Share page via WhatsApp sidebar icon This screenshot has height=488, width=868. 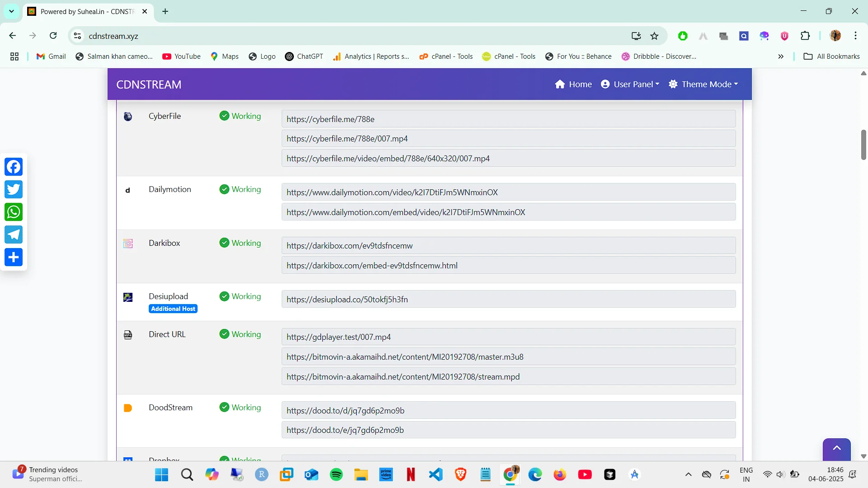pos(14,212)
